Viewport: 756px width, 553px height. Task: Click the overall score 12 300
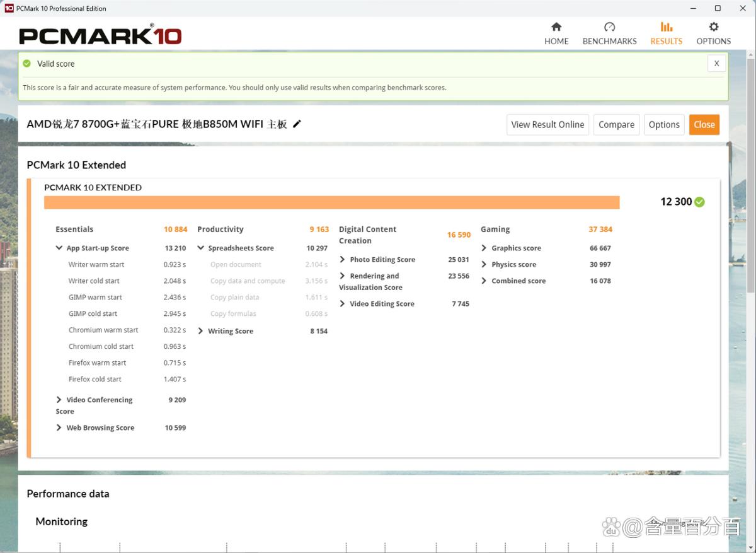pyautogui.click(x=676, y=202)
